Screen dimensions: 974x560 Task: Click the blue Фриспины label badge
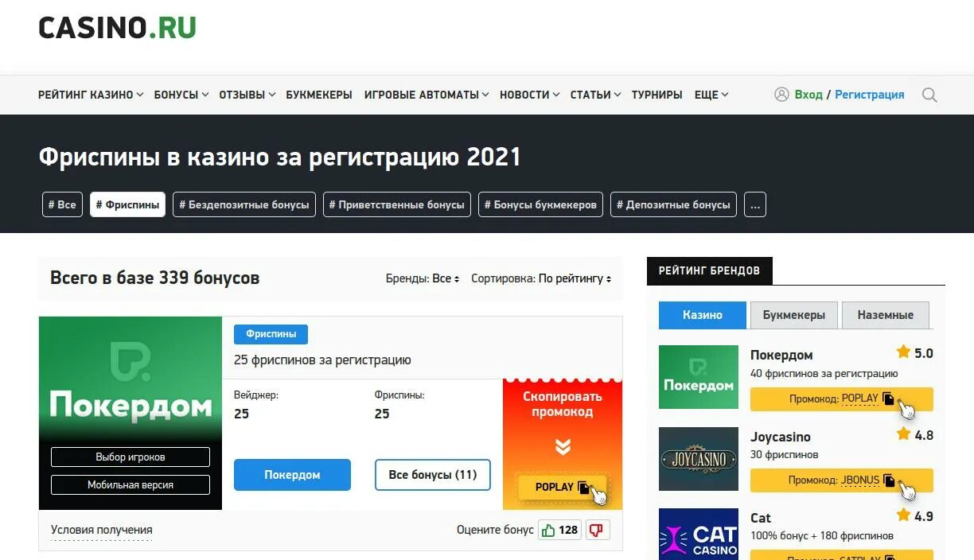271,335
